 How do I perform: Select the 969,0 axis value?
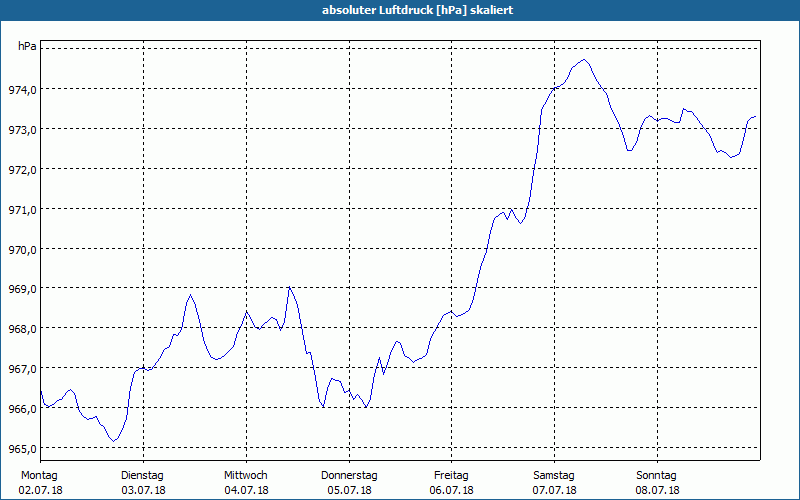point(22,289)
